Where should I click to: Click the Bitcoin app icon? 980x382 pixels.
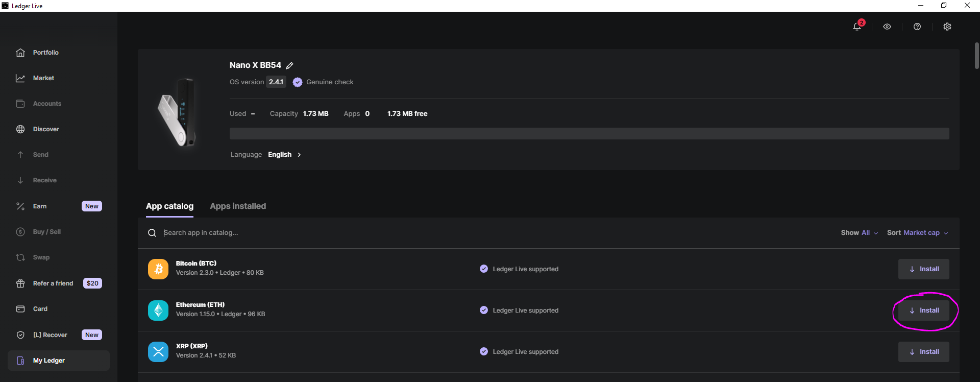coord(158,269)
